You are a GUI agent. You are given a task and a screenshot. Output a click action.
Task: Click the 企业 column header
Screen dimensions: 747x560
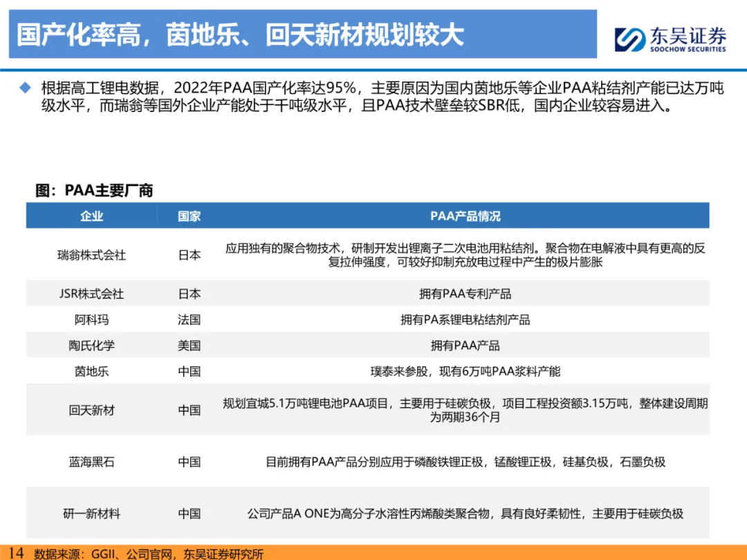point(91,216)
